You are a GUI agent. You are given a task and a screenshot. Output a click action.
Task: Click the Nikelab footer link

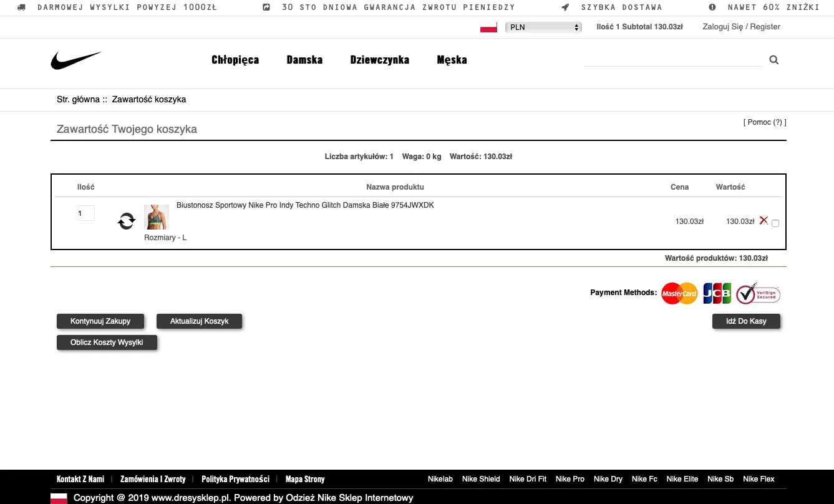(x=440, y=479)
